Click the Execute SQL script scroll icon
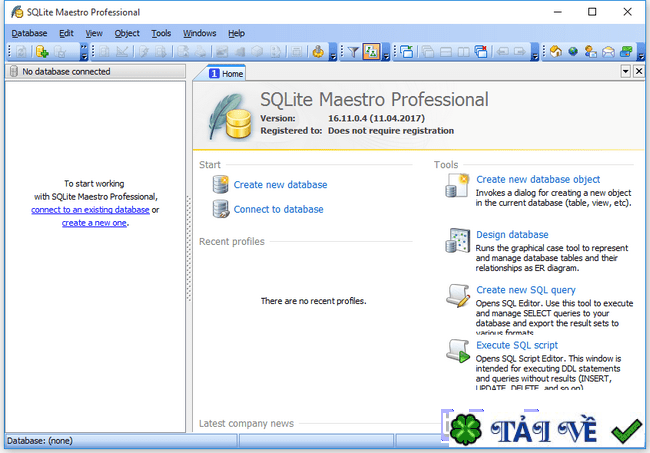The width and height of the screenshot is (650, 453). (x=458, y=351)
